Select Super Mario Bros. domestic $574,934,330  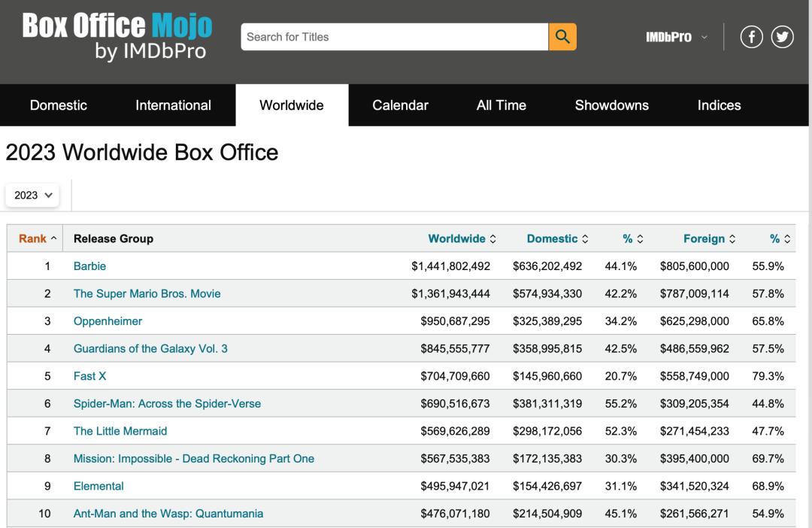click(x=547, y=294)
